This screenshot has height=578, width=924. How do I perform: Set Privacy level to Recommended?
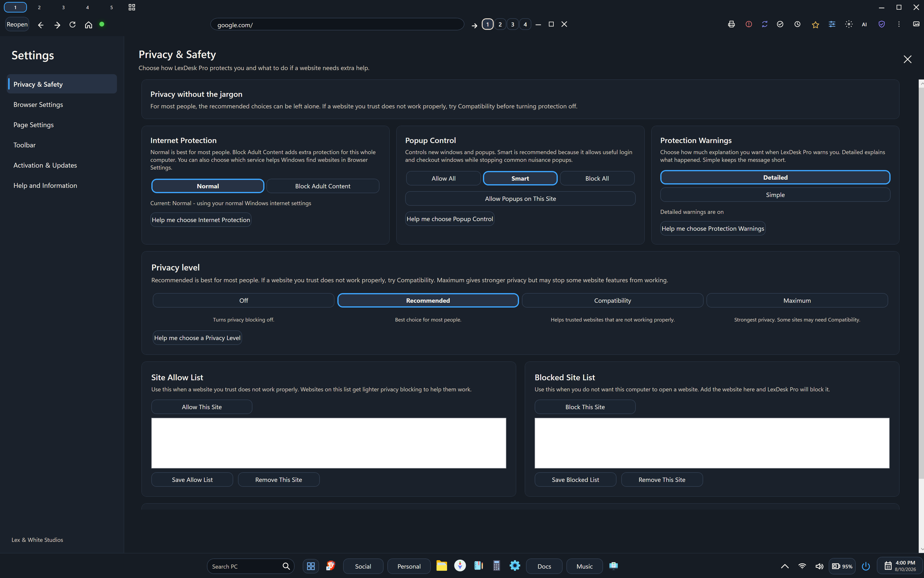pyautogui.click(x=428, y=301)
